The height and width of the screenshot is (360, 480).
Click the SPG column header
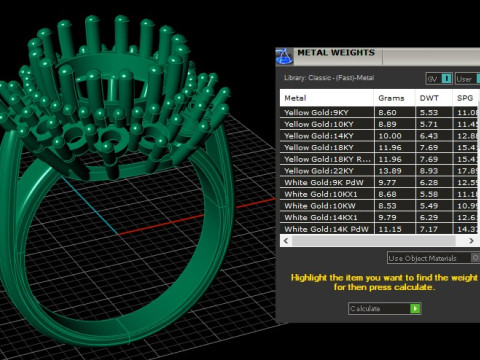(466, 98)
